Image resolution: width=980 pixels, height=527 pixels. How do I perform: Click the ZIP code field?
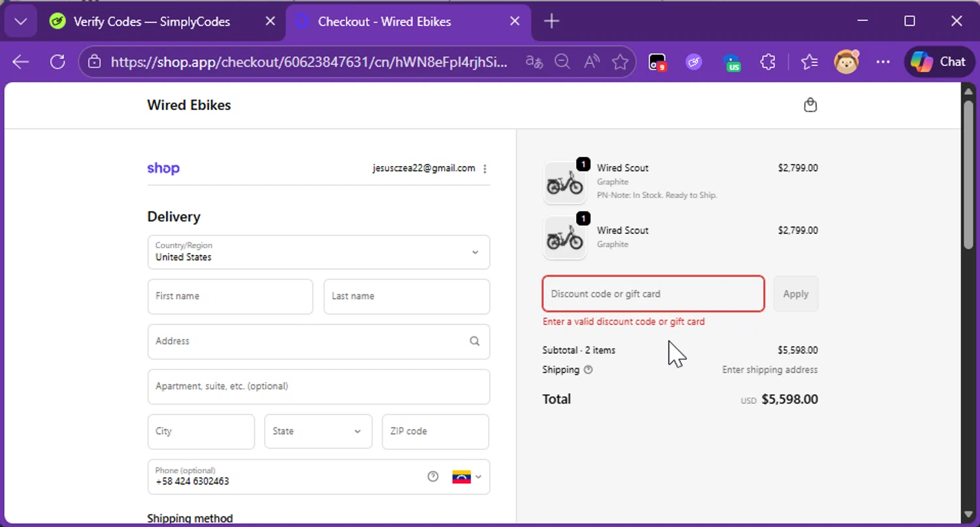(x=435, y=432)
